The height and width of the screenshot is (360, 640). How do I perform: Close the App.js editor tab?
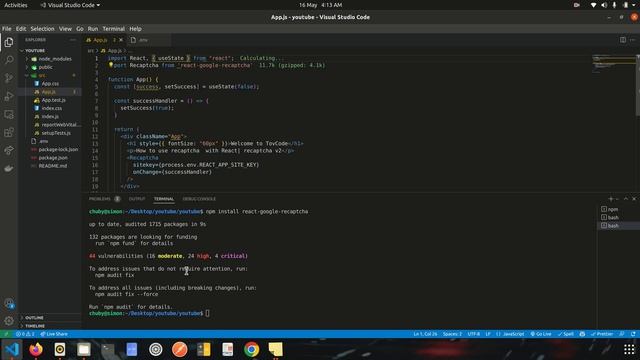click(x=121, y=40)
